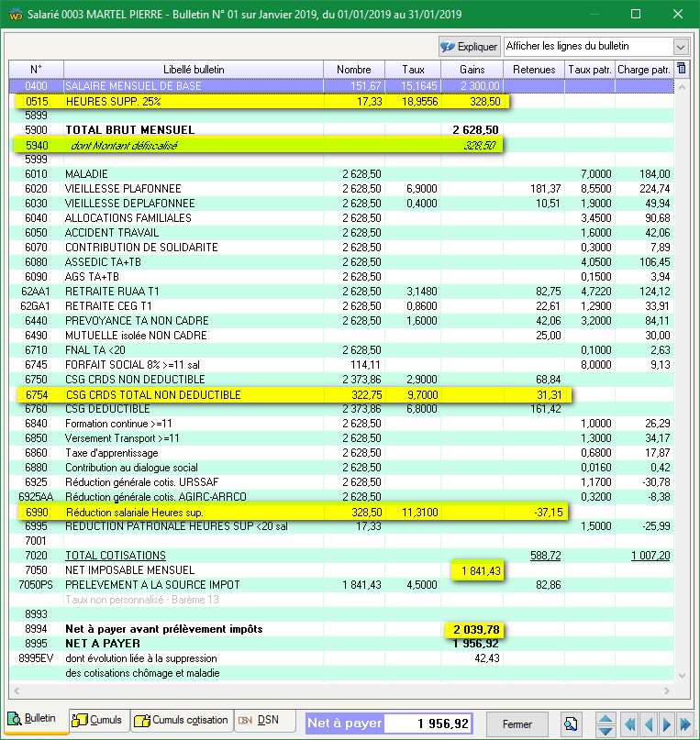Screen dimensions: 700x740
Task: Click the 'Charge patr.' column header
Action: [644, 70]
